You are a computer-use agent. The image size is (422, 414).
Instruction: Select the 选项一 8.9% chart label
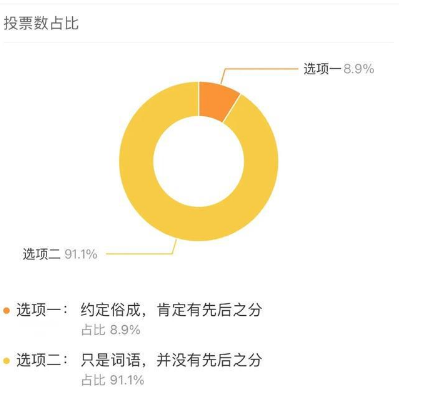pos(338,69)
